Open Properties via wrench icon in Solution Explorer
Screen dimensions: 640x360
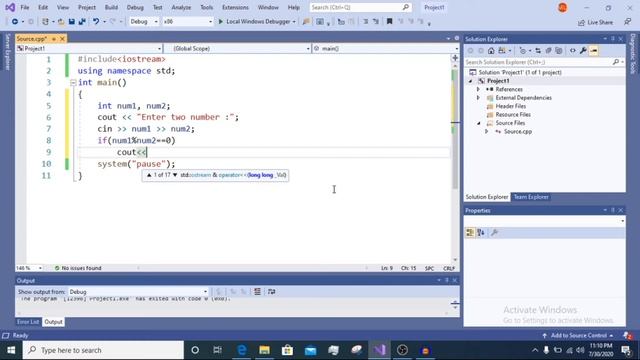coord(583,51)
